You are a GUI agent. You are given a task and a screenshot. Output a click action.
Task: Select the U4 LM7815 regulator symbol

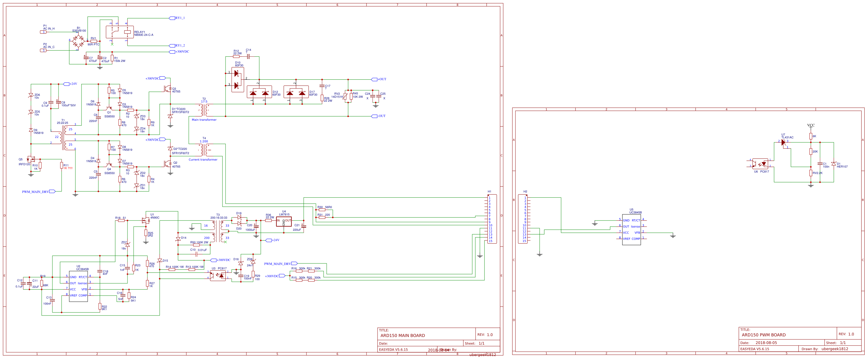pyautogui.click(x=284, y=222)
